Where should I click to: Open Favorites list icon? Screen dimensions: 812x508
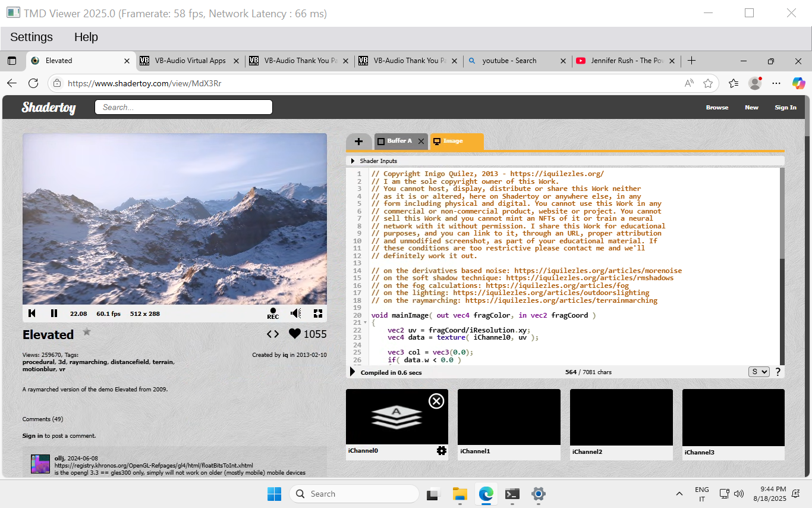[734, 83]
